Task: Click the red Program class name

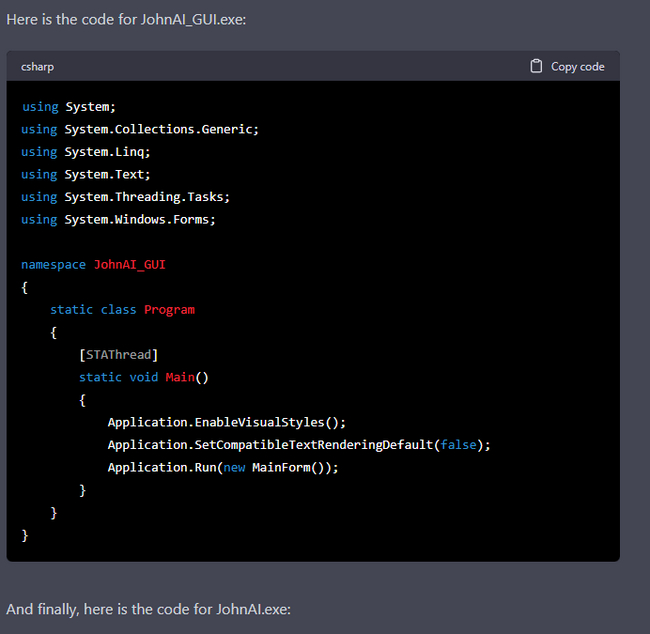Action: pos(169,309)
